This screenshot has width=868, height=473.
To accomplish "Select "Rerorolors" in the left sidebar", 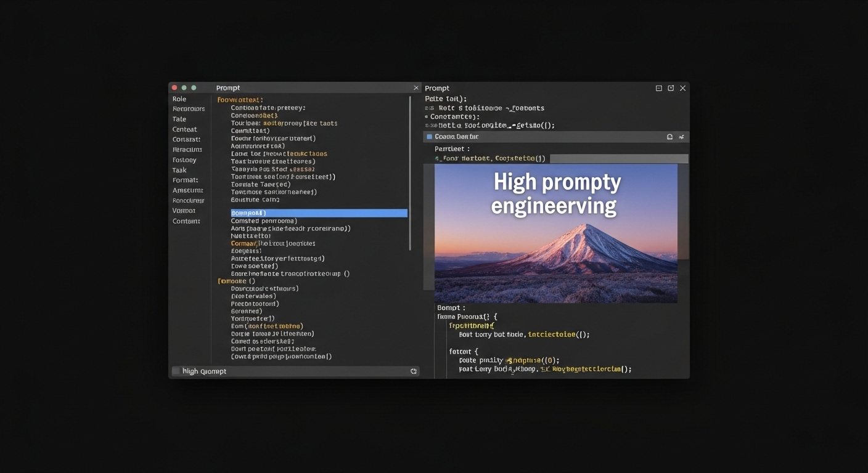I will pyautogui.click(x=189, y=109).
